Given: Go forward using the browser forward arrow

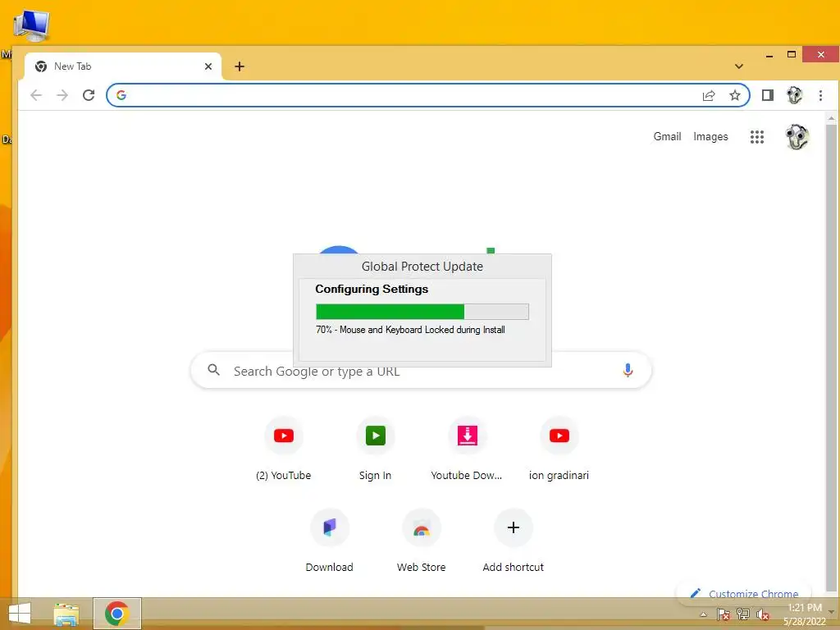Looking at the screenshot, I should [x=62, y=95].
